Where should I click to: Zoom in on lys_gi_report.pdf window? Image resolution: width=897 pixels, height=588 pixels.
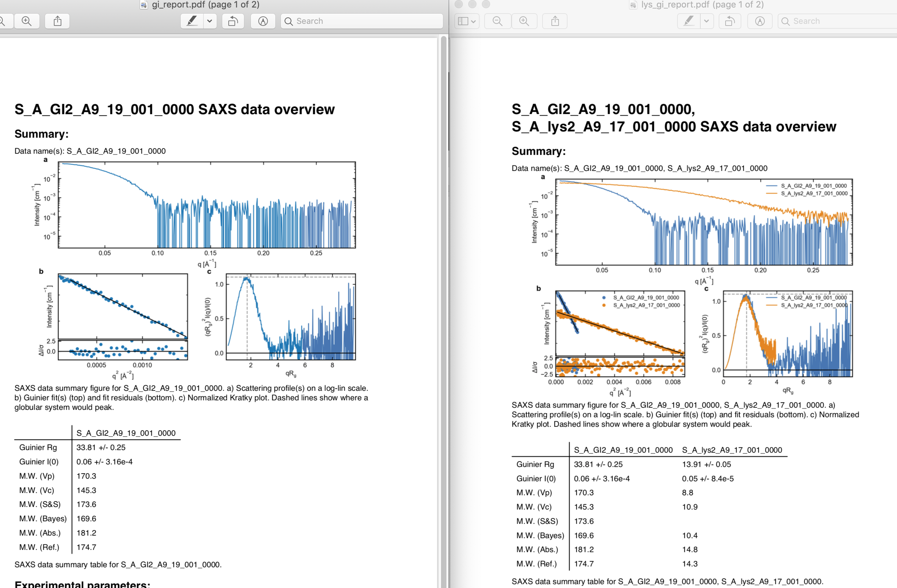524,21
